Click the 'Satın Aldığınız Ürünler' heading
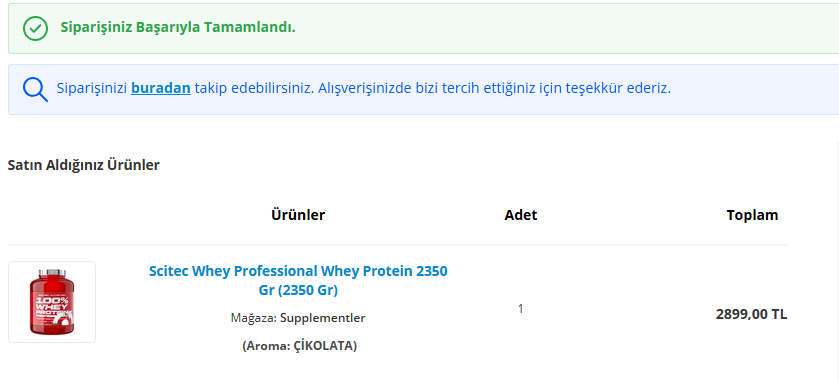The width and height of the screenshot is (839, 381). click(83, 165)
